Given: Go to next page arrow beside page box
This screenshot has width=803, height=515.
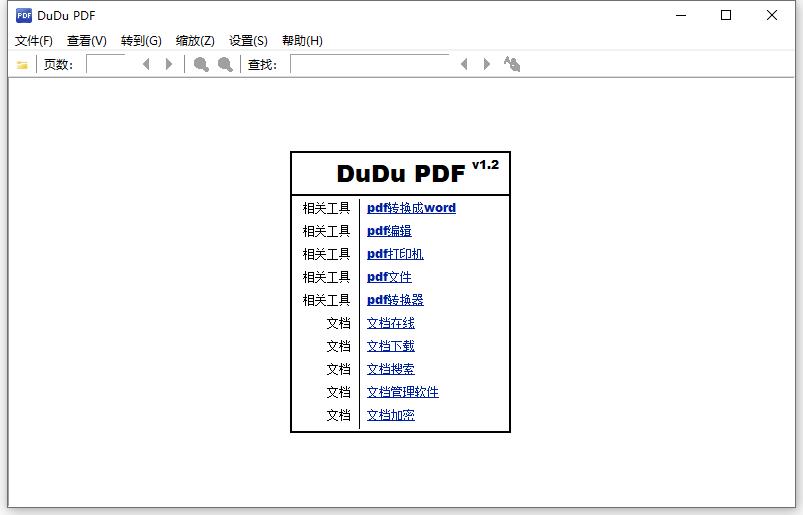Looking at the screenshot, I should click(x=169, y=65).
